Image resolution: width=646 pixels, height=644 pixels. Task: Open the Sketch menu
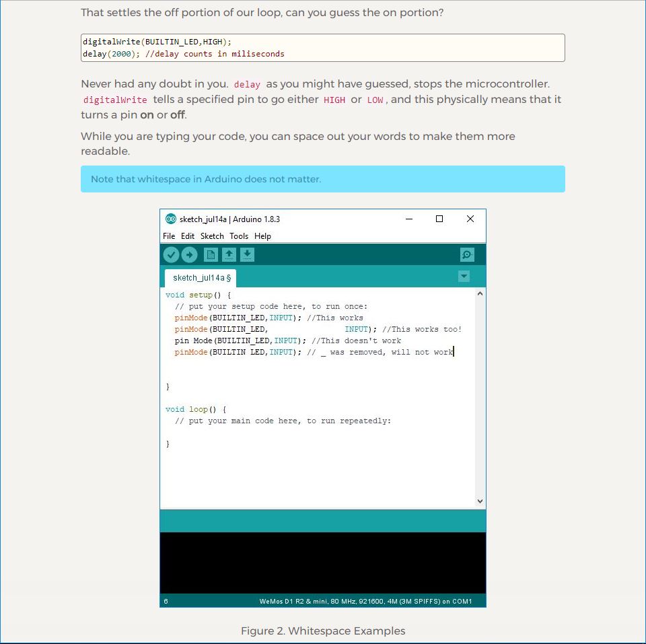212,236
